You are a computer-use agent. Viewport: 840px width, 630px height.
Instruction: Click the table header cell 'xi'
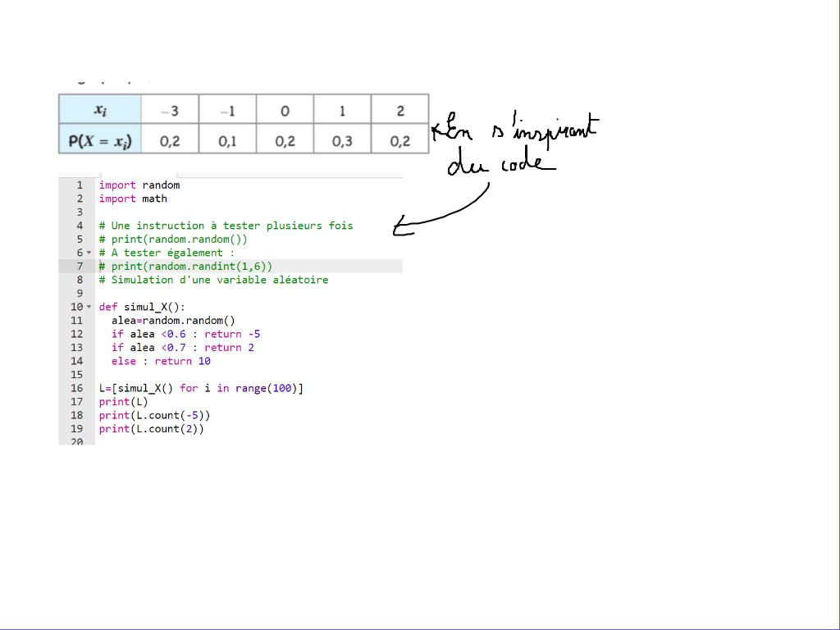click(100, 110)
